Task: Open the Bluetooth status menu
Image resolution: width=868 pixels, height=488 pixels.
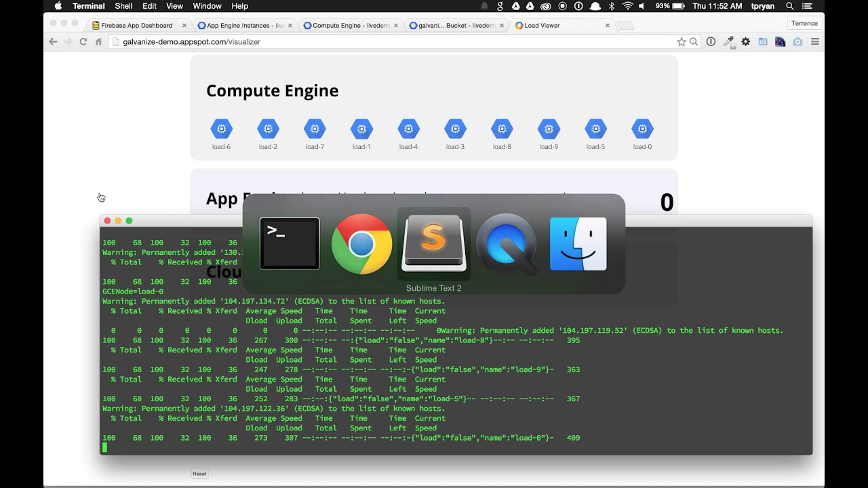Action: click(611, 6)
